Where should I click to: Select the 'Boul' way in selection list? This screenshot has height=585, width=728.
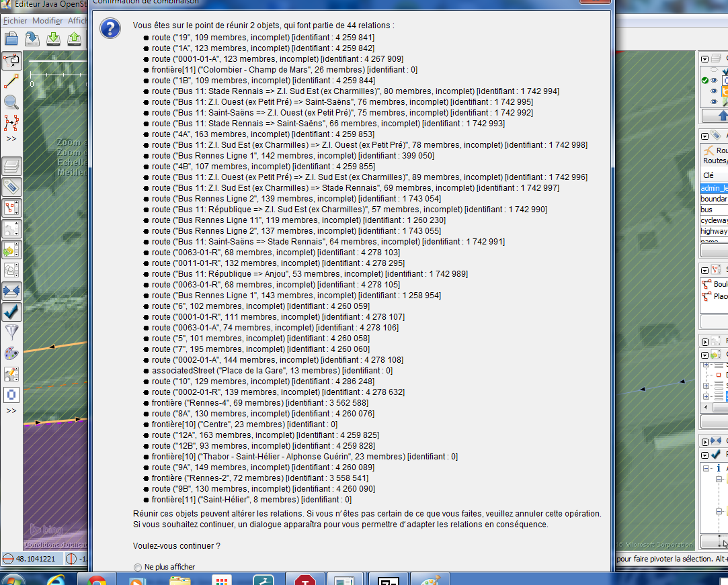point(715,284)
